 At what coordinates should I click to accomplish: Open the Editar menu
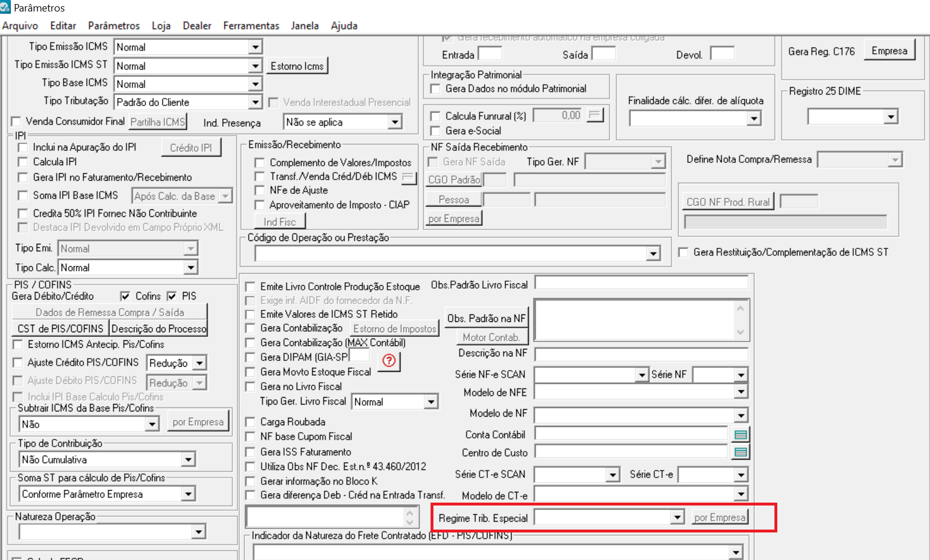pyautogui.click(x=63, y=26)
